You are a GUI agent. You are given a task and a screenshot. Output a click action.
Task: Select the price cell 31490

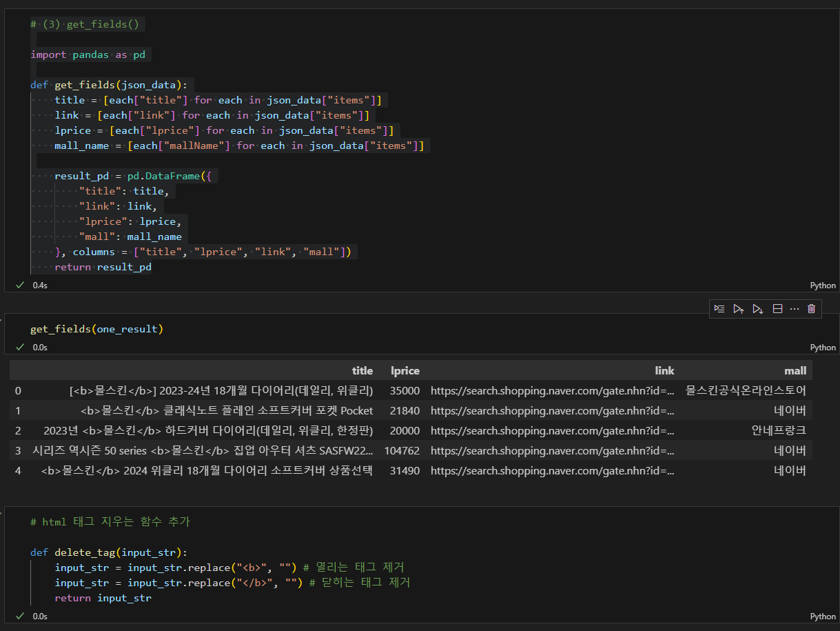(x=404, y=470)
